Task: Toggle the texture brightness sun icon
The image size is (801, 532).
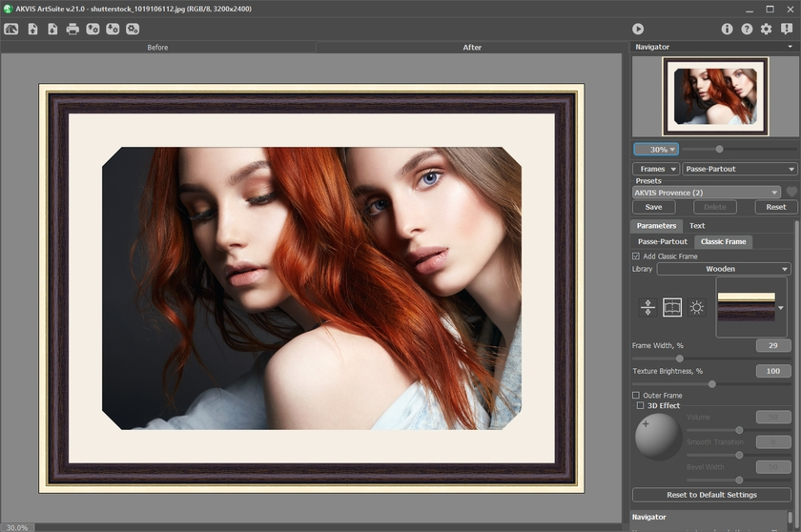Action: pyautogui.click(x=696, y=307)
